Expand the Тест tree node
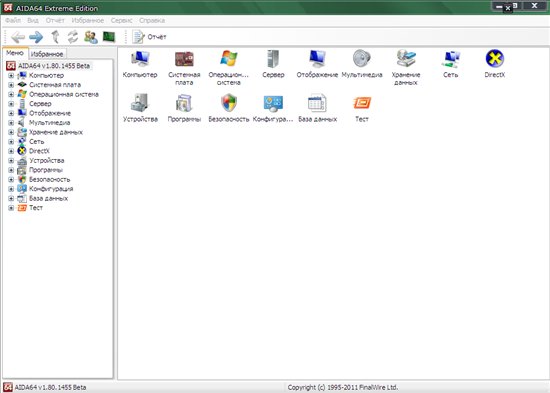 (x=11, y=208)
